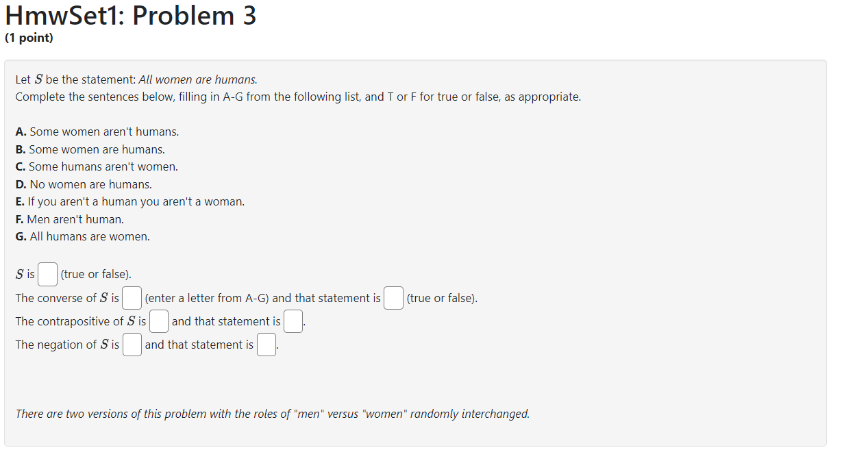
Task: Click the "(1 point)" label
Action: (28, 38)
